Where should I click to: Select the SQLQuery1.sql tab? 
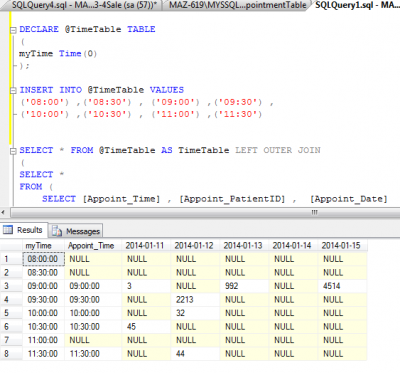point(357,5)
